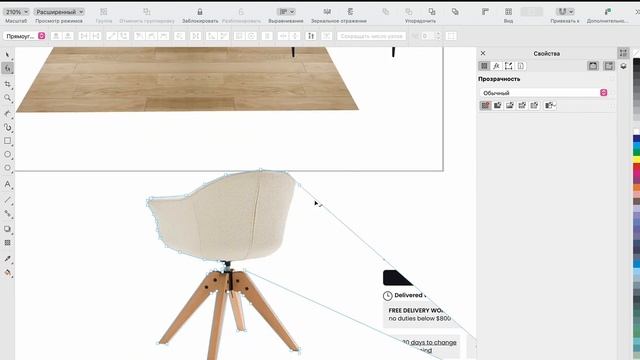Select the Polygon tool
The image size is (640, 360).
7,168
